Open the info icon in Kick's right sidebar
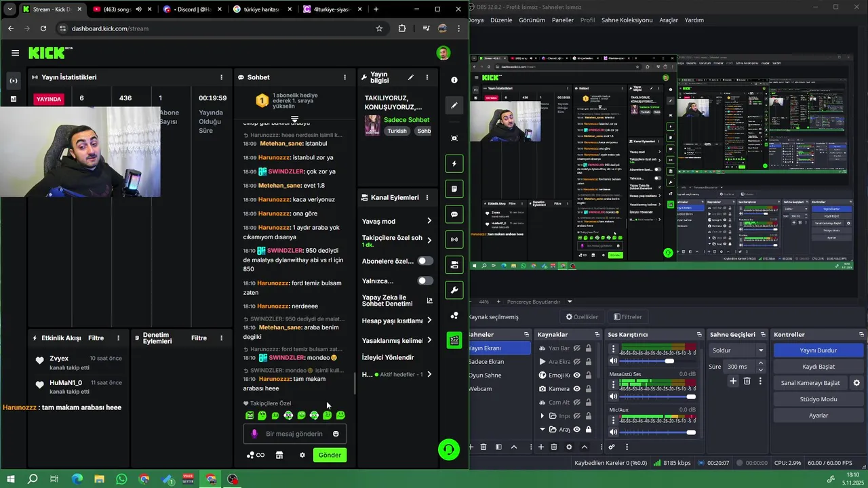Image resolution: width=868 pixels, height=488 pixels. (454, 80)
